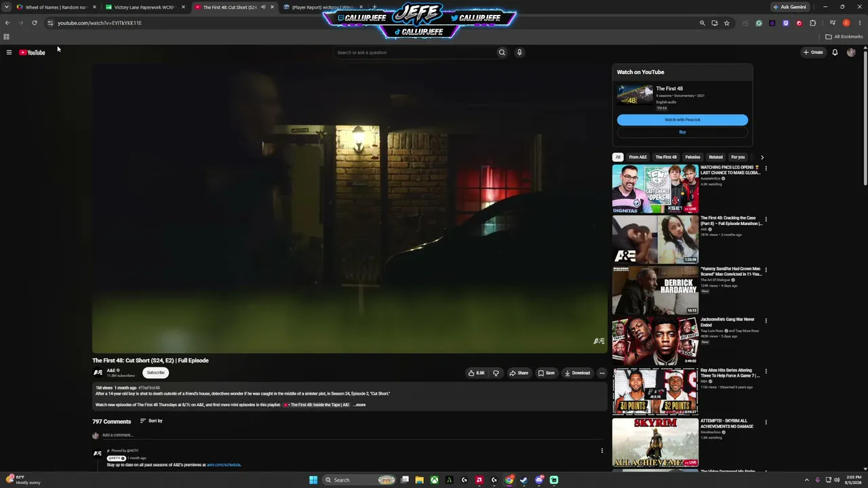Open the Create dropdown button
This screenshot has height=488, width=868.
click(813, 52)
